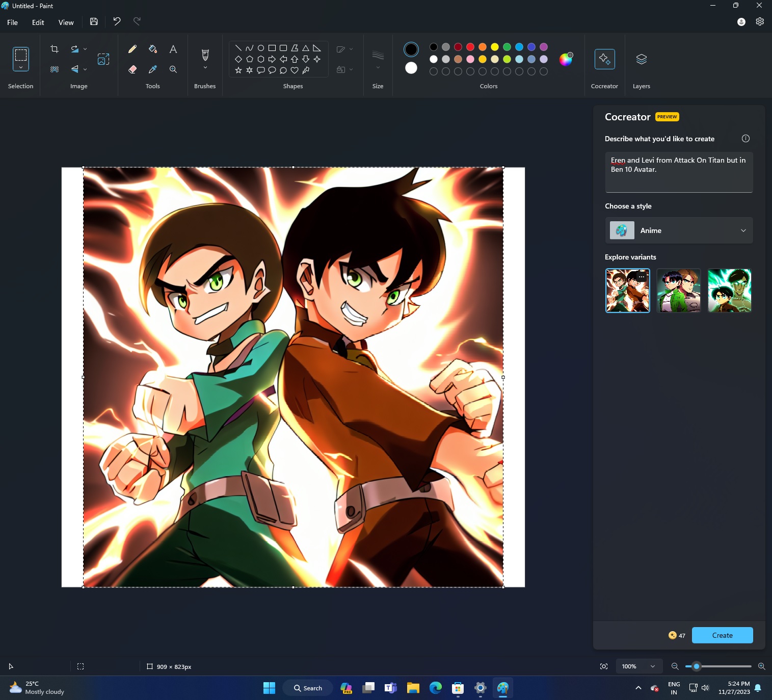Undo the last action

pos(116,21)
